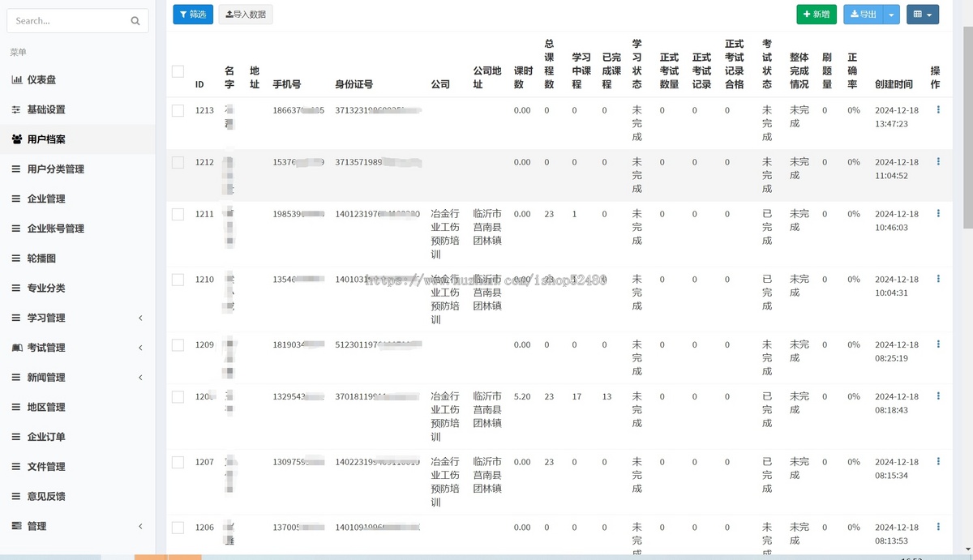Open actions menu for row 1209
The image size is (973, 560).
938,344
